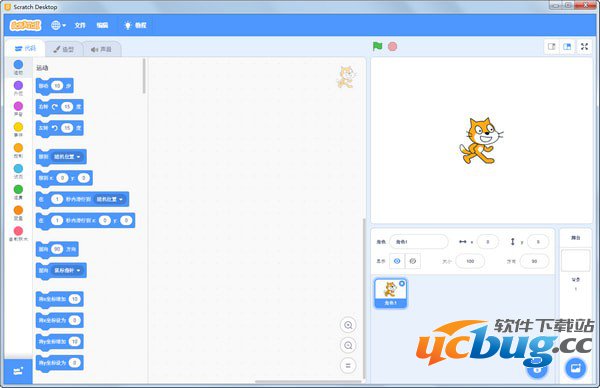Open random position dropdown in glide block
This screenshot has width=600, height=388.
[109, 199]
